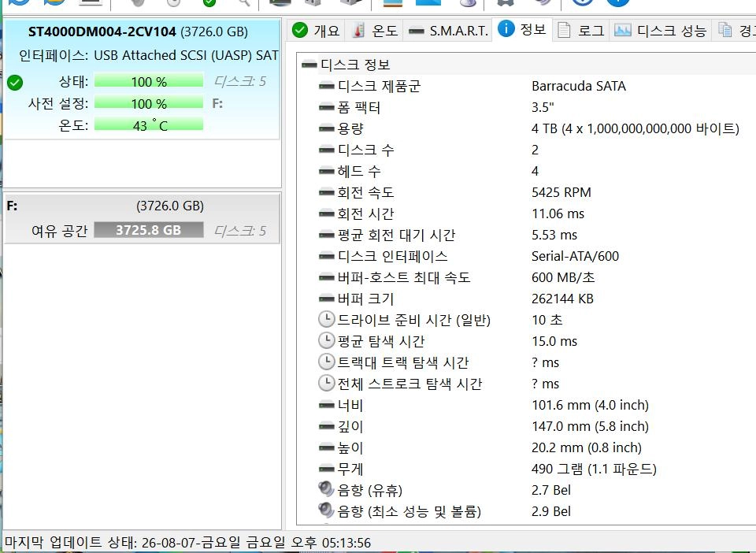Image resolution: width=756 pixels, height=553 pixels.
Task: Click the F: label beside 사전 설정
Action: 217,104
